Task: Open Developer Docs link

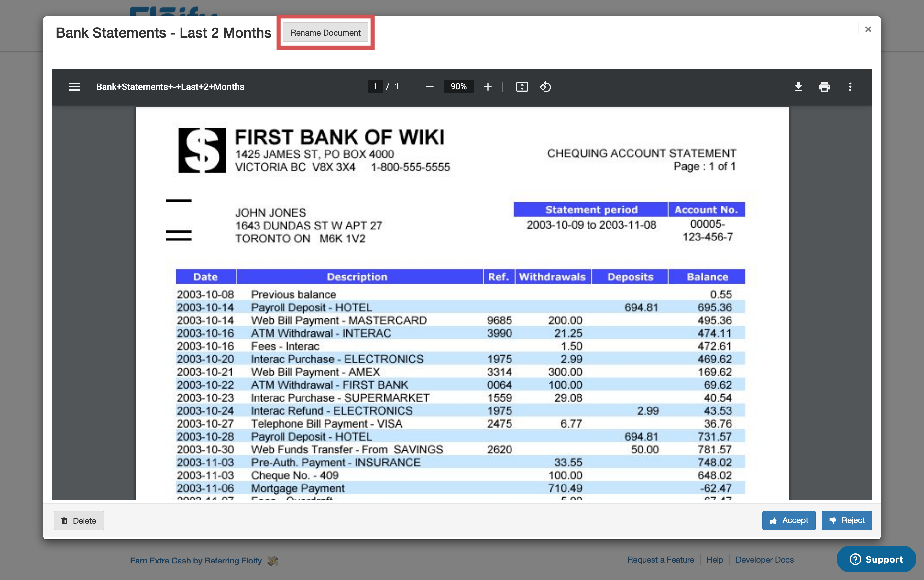Action: (764, 560)
